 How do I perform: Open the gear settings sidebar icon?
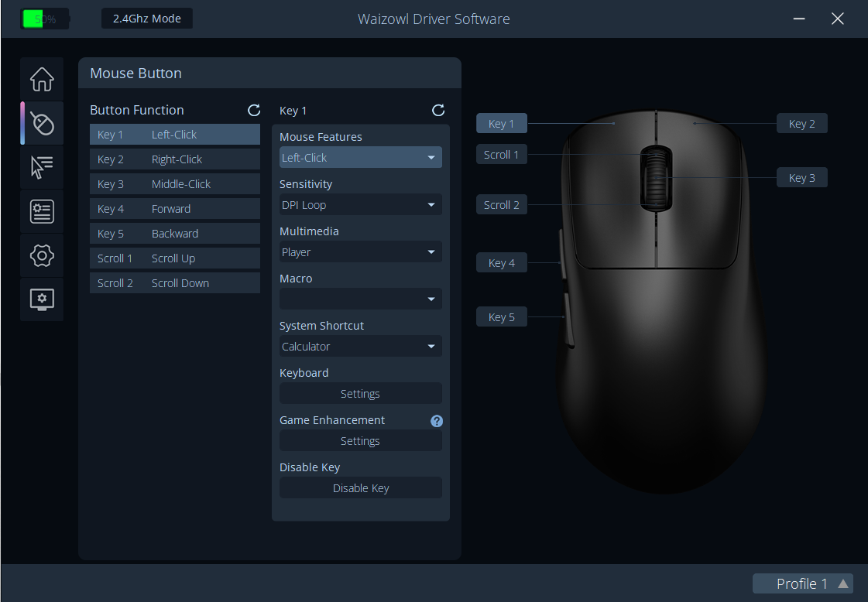[42, 255]
